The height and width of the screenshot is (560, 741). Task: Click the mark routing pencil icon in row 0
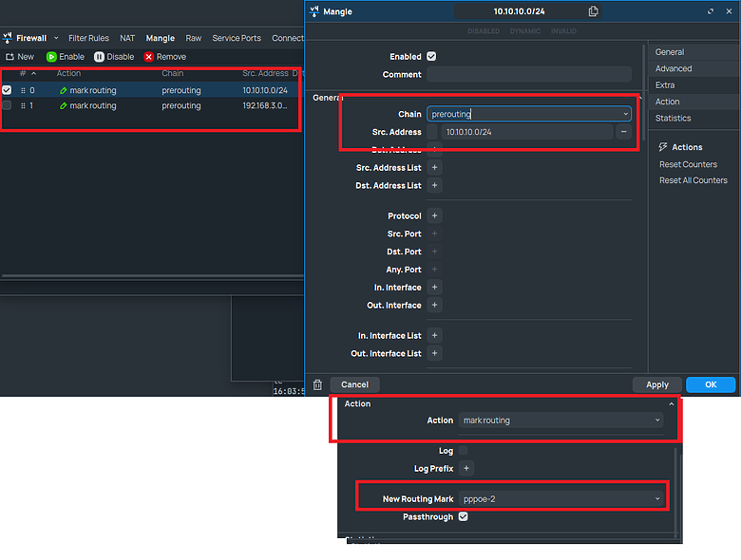64,90
